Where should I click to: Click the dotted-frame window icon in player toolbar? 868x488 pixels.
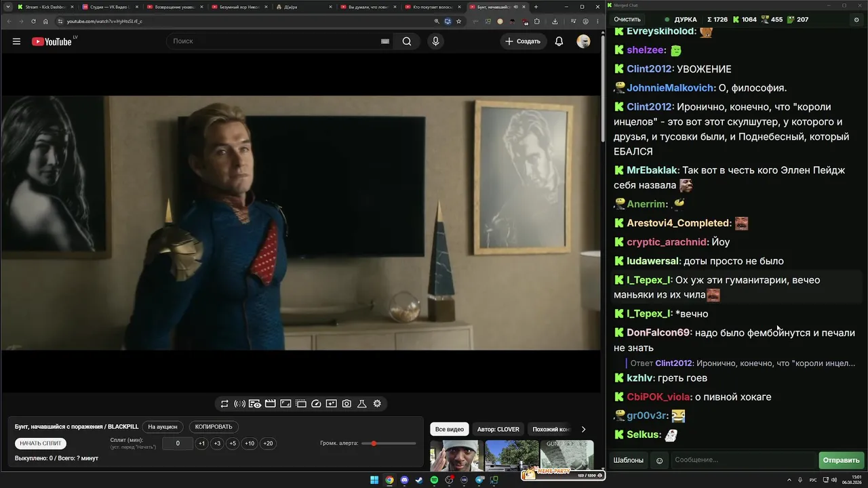pos(301,404)
